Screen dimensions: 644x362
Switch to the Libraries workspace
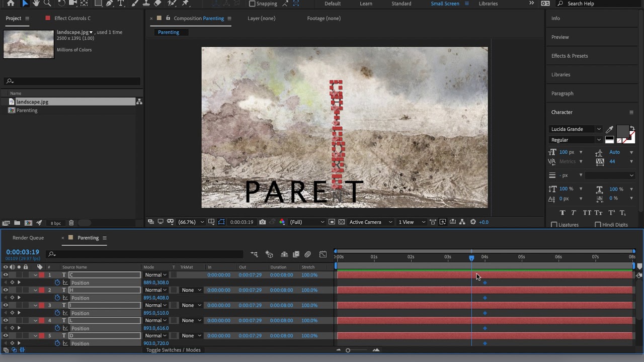(488, 4)
